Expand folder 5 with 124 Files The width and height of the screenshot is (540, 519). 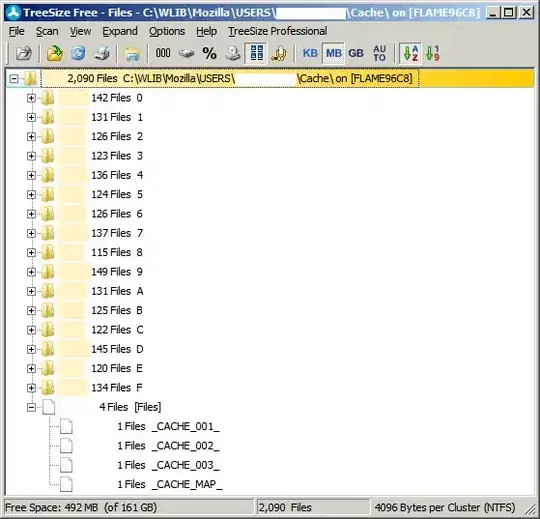click(31, 195)
